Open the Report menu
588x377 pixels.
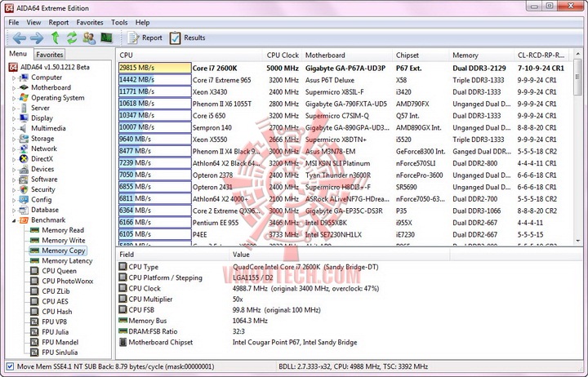tap(59, 23)
